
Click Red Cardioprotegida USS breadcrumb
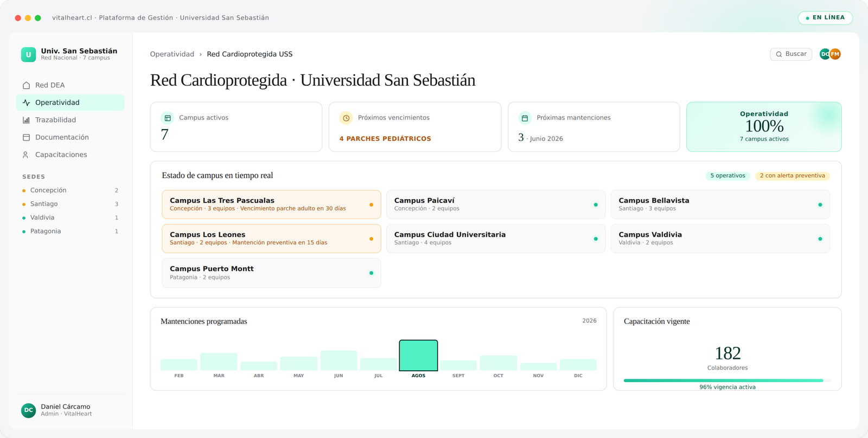pyautogui.click(x=250, y=54)
